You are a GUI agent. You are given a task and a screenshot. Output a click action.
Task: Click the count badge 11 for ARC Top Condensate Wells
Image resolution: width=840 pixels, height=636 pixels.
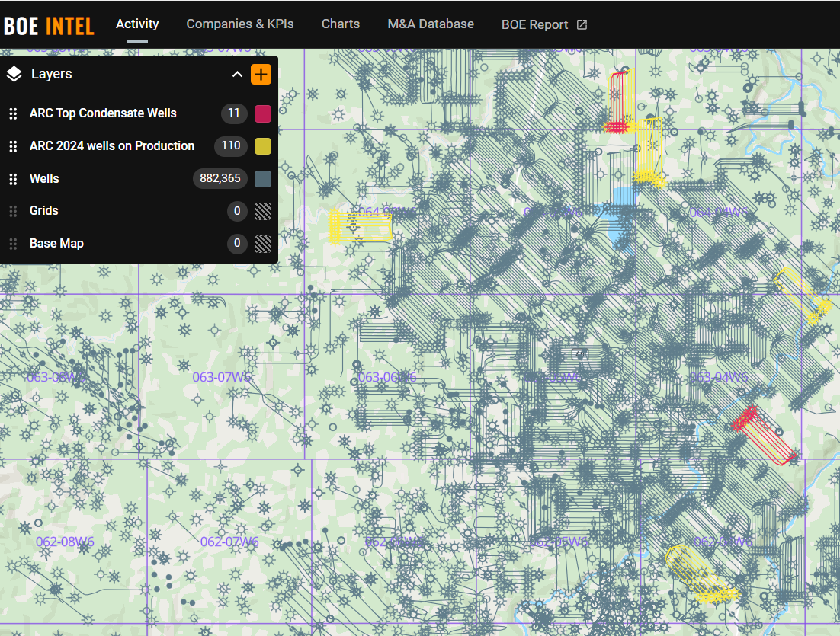233,113
